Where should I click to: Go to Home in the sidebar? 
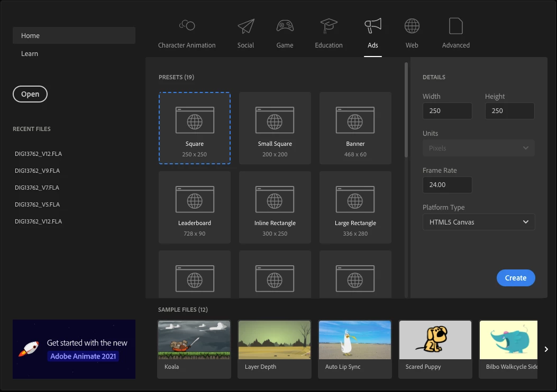pos(74,35)
